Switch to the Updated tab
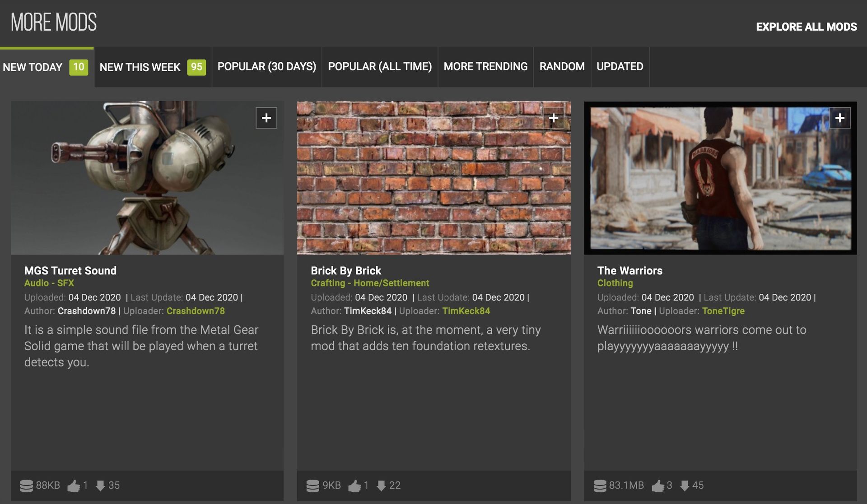This screenshot has width=867, height=504. (620, 67)
